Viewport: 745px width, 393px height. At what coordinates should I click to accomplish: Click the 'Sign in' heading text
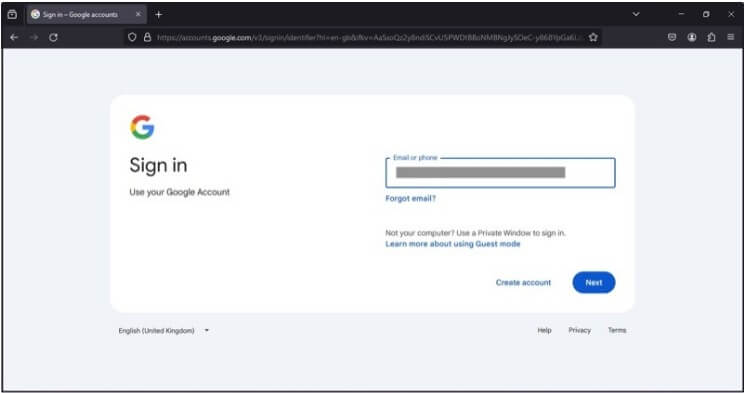click(158, 165)
